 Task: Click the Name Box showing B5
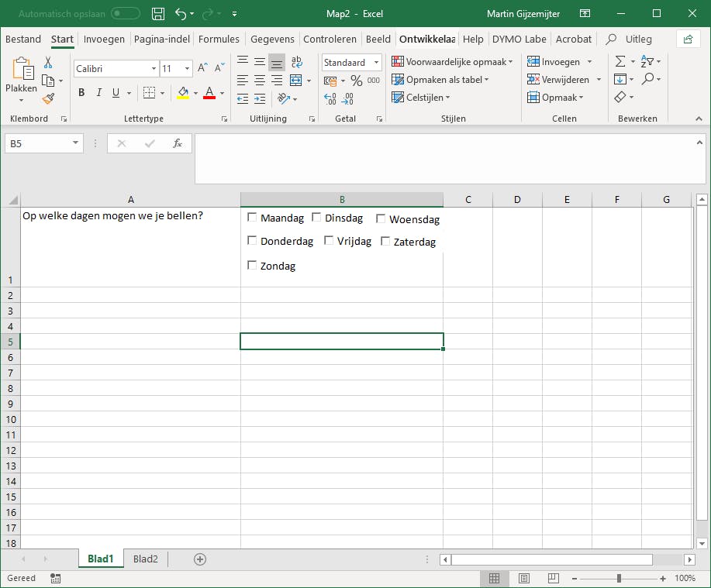click(x=37, y=143)
